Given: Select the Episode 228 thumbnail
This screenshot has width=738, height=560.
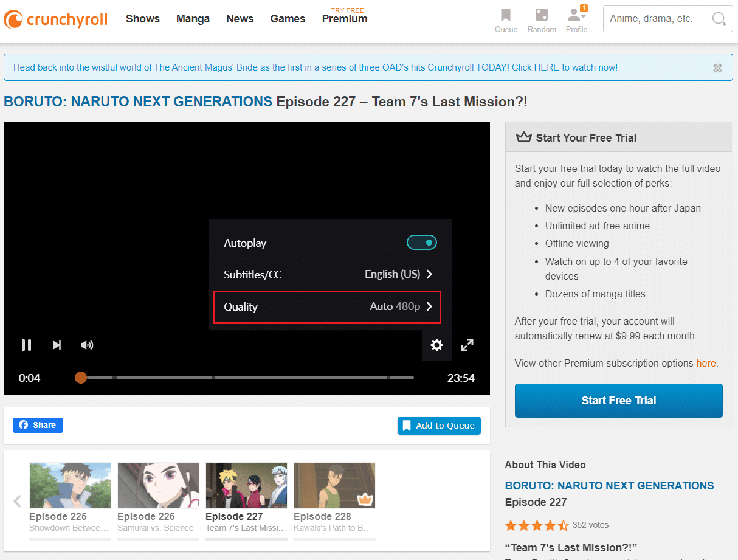Looking at the screenshot, I should tap(334, 485).
